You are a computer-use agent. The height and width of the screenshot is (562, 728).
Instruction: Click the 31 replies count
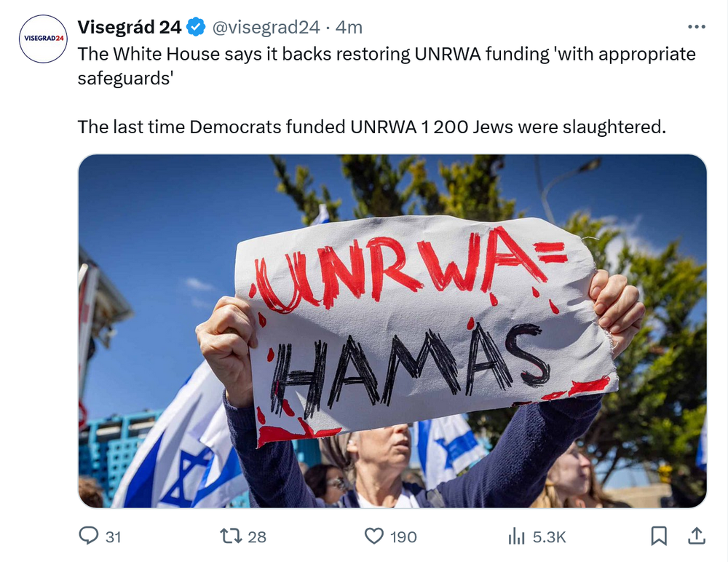[114, 537]
